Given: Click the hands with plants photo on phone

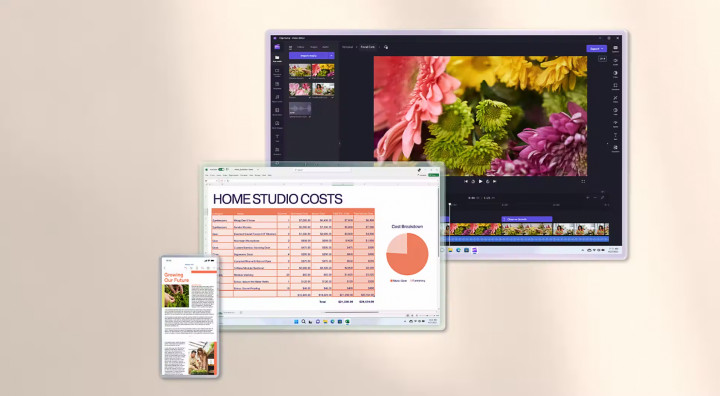Looking at the screenshot, I should click(176, 295).
